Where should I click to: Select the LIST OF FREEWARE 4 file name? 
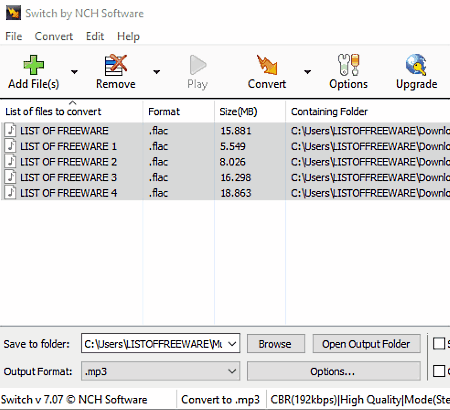click(68, 193)
